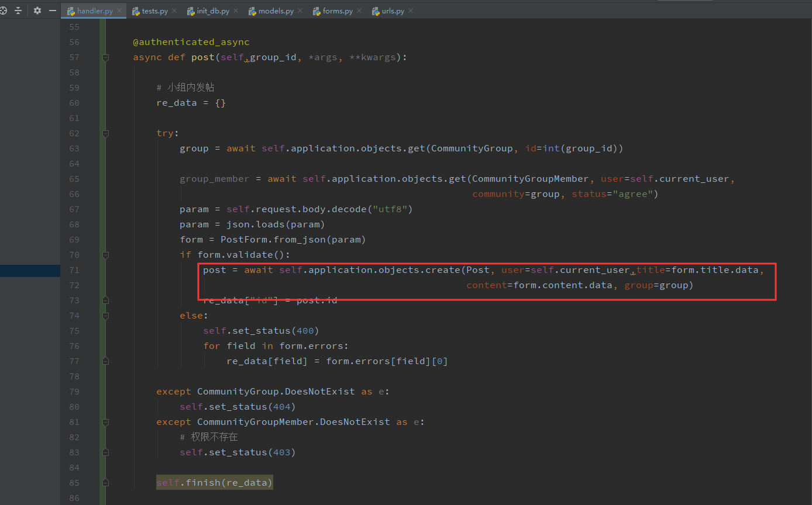Click 'group=group' on line 72

coord(656,285)
